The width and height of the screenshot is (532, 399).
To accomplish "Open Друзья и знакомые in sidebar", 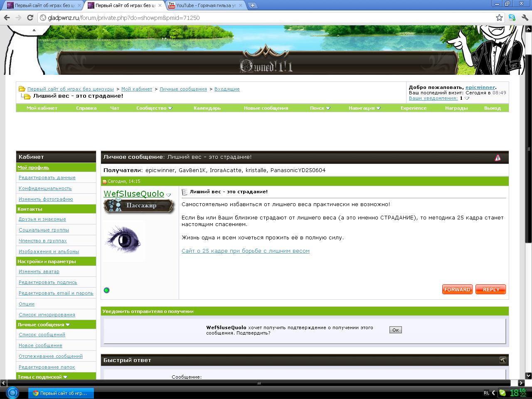I will [x=42, y=219].
